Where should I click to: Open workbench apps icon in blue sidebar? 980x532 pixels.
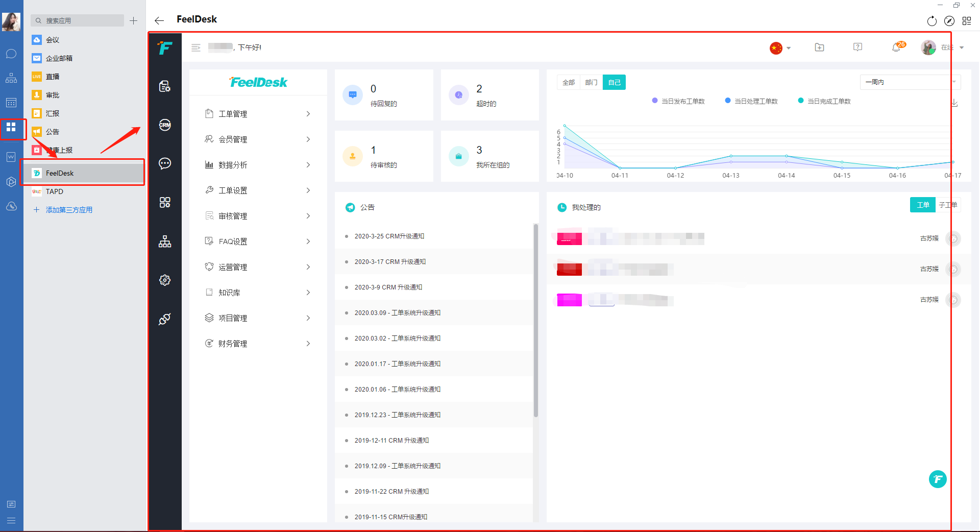pos(11,127)
